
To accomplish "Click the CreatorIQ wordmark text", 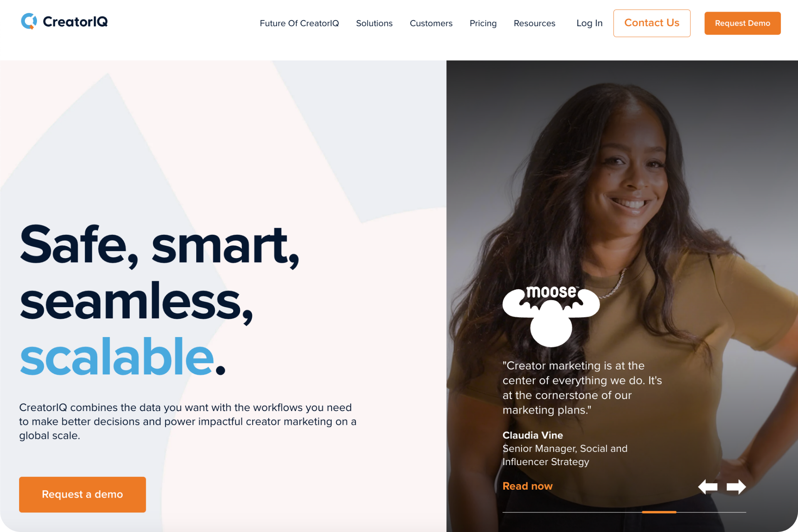I will pos(75,22).
